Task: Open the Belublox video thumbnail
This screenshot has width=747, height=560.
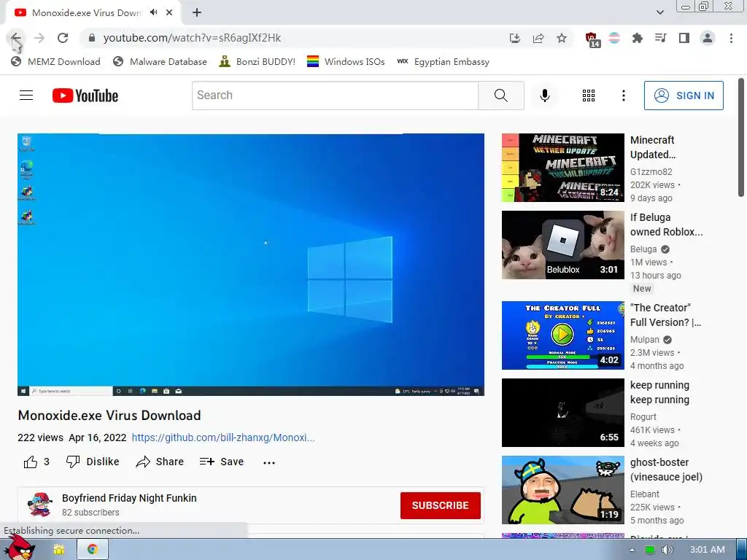Action: point(562,245)
